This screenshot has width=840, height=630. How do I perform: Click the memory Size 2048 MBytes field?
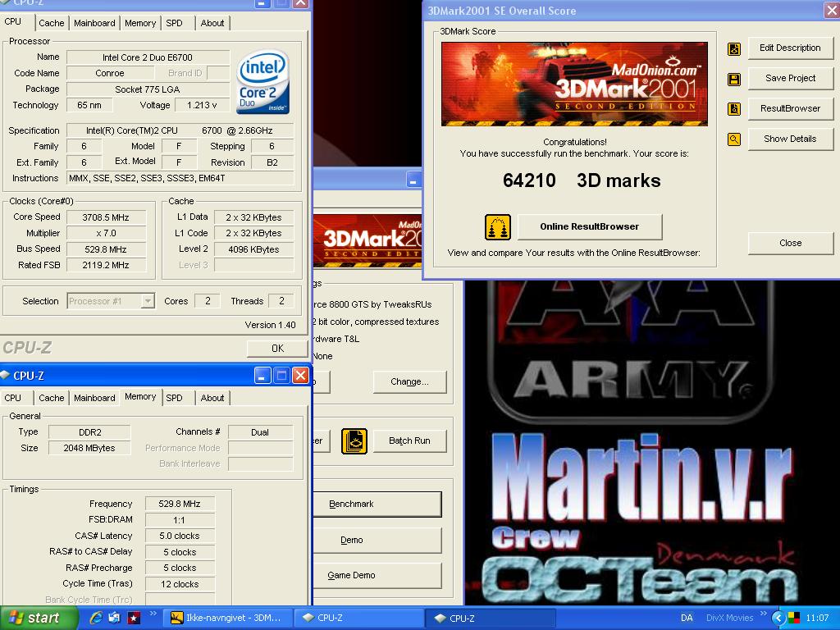pos(89,449)
